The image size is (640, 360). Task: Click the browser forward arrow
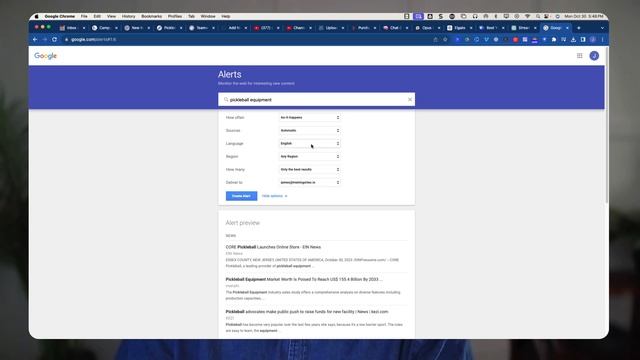point(44,40)
